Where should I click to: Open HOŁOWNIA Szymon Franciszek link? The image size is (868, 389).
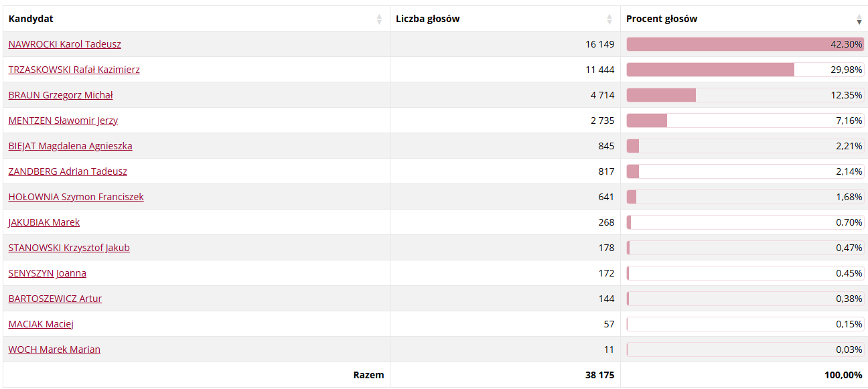click(76, 197)
